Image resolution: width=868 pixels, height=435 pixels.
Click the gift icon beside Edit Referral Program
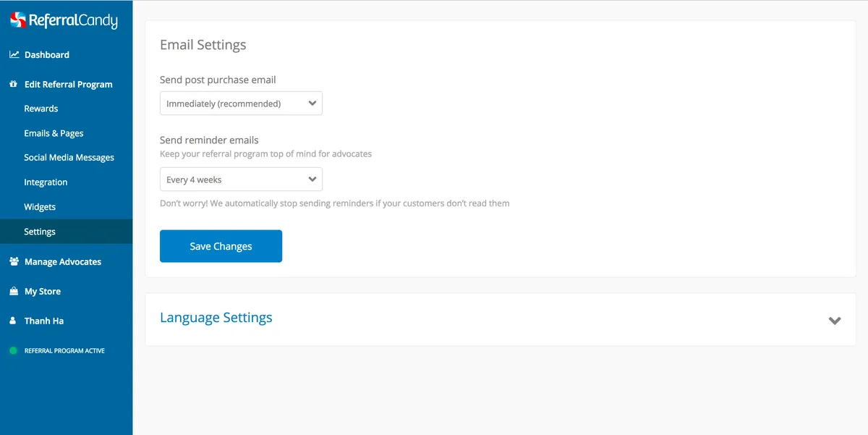click(x=14, y=85)
